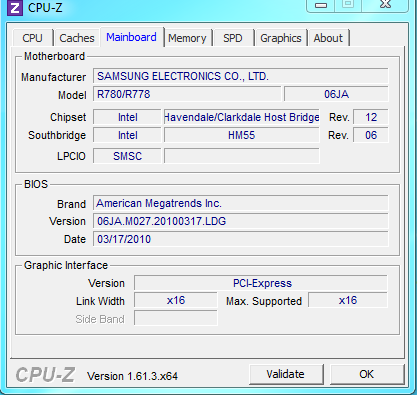Click the CPU-Z app icon in title bar
The image size is (417, 395).
point(15,8)
